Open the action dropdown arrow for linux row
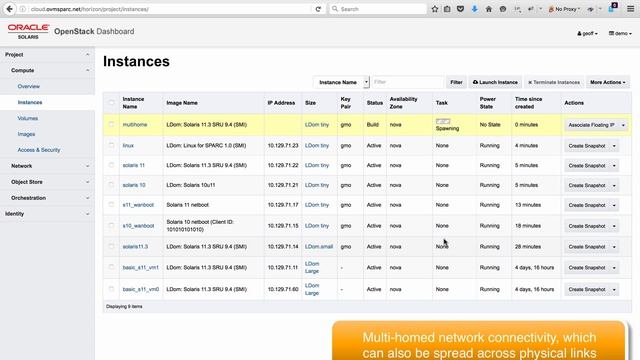Image resolution: width=640 pixels, height=360 pixels. pyautogui.click(x=614, y=146)
